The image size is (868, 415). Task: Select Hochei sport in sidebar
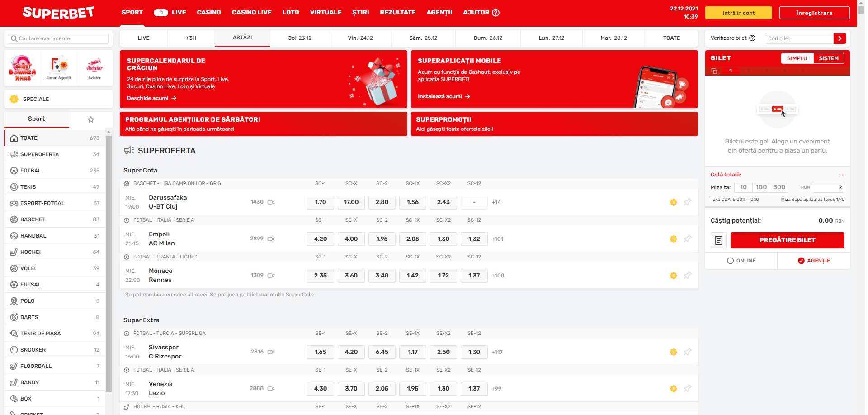tap(55, 252)
